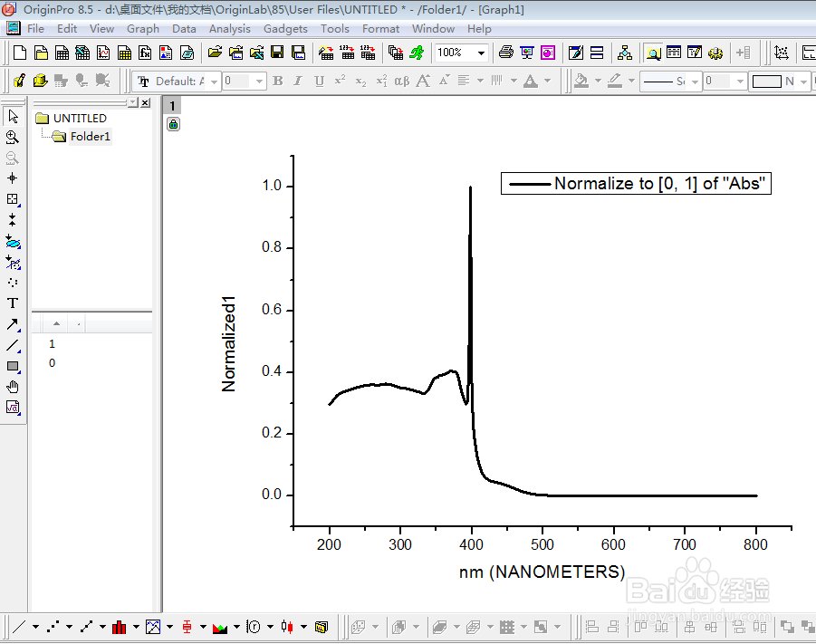The height and width of the screenshot is (644, 816).
Task: Open the line width dropdown
Action: click(x=740, y=82)
